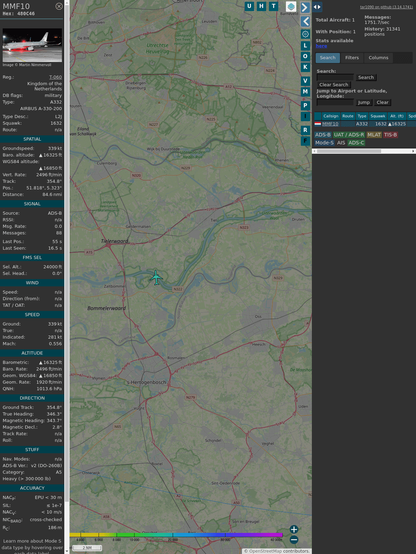The image size is (416, 554).
Task: Toggle the M map sidebar button
Action: [x=305, y=92]
